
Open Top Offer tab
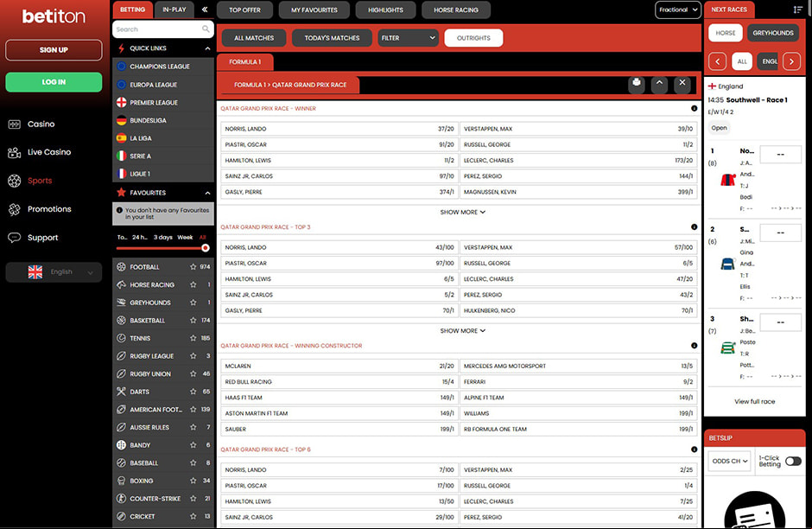[x=245, y=10]
